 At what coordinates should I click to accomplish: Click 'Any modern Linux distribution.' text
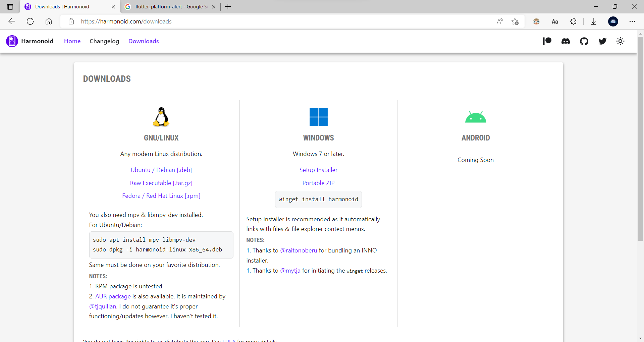tap(161, 154)
